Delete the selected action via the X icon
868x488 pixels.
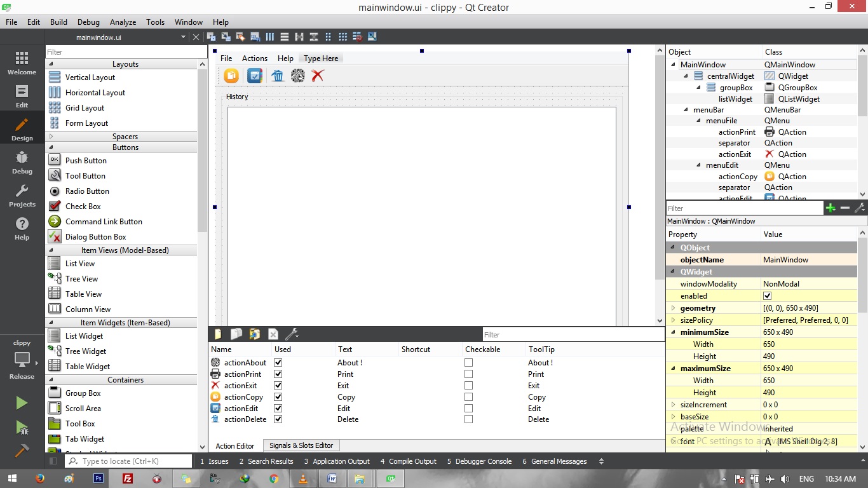click(273, 334)
